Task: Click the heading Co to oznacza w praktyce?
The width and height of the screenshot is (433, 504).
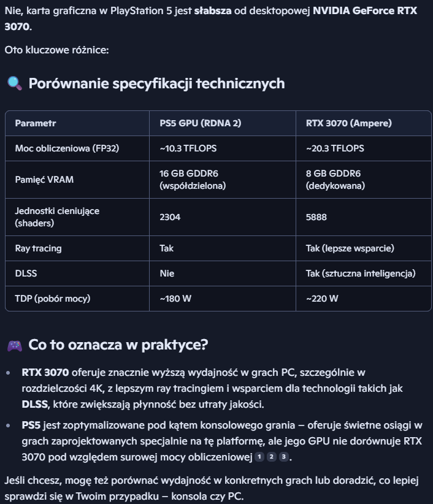Action: tap(118, 345)
